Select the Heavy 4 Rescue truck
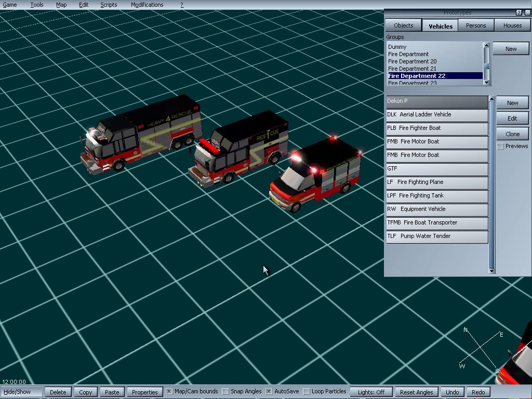The height and width of the screenshot is (399, 532). point(141,134)
